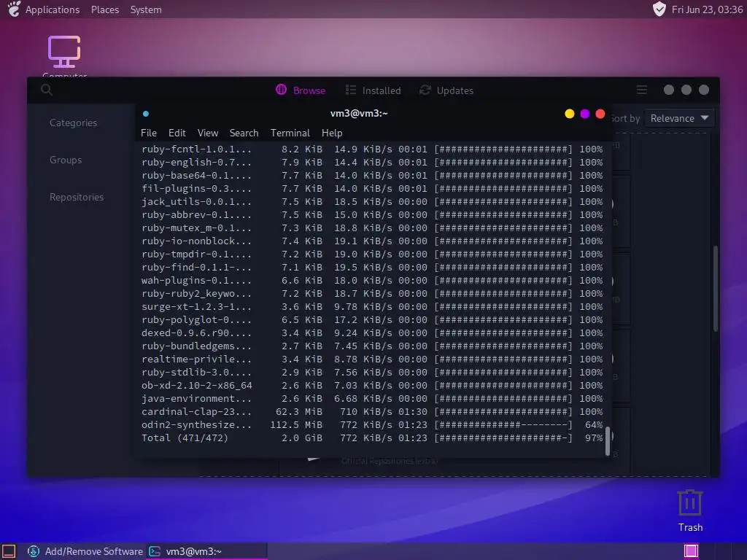Click the purple maximize dot on the terminal
The image size is (747, 560).
click(585, 114)
